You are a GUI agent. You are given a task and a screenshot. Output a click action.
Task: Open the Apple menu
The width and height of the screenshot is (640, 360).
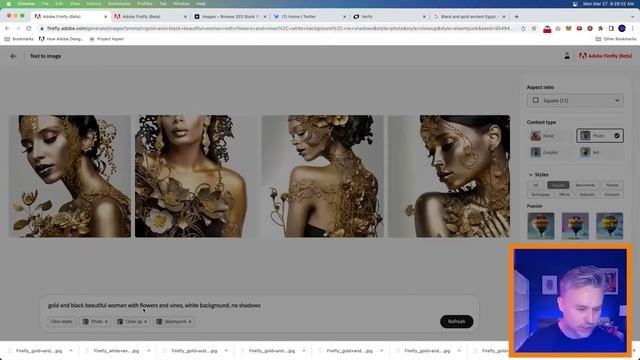click(8, 4)
